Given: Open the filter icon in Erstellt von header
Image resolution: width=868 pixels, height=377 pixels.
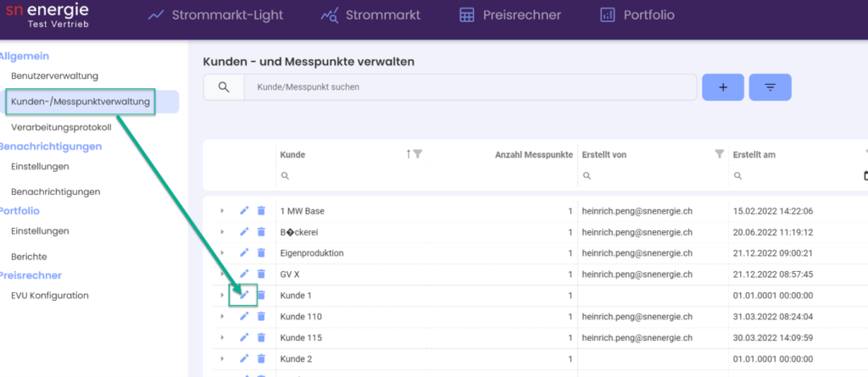Looking at the screenshot, I should tap(719, 154).
